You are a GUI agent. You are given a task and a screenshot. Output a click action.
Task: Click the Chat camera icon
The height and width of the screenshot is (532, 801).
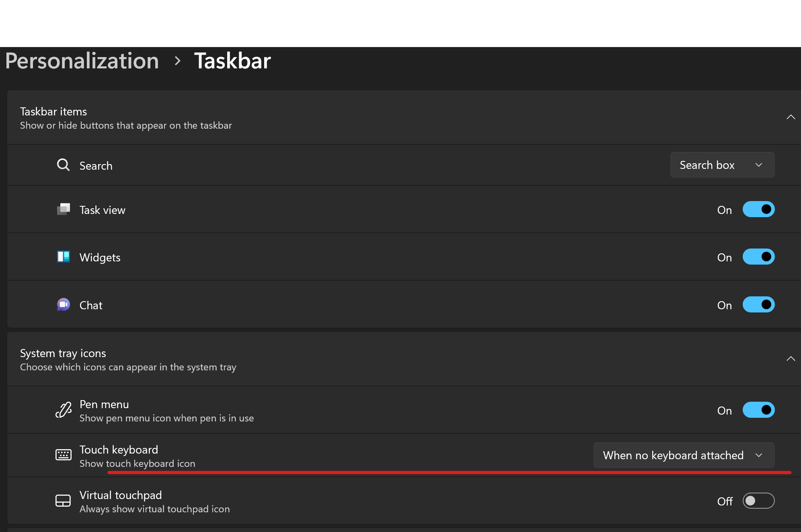coord(63,304)
